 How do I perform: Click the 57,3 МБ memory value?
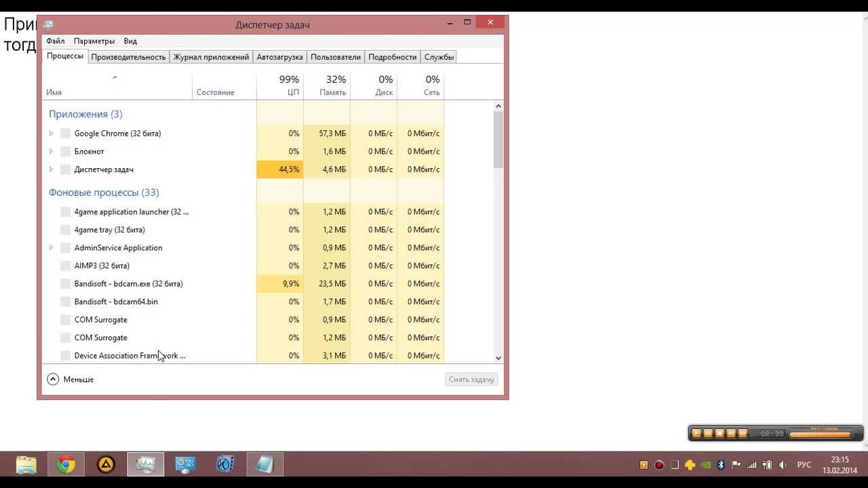(x=333, y=134)
